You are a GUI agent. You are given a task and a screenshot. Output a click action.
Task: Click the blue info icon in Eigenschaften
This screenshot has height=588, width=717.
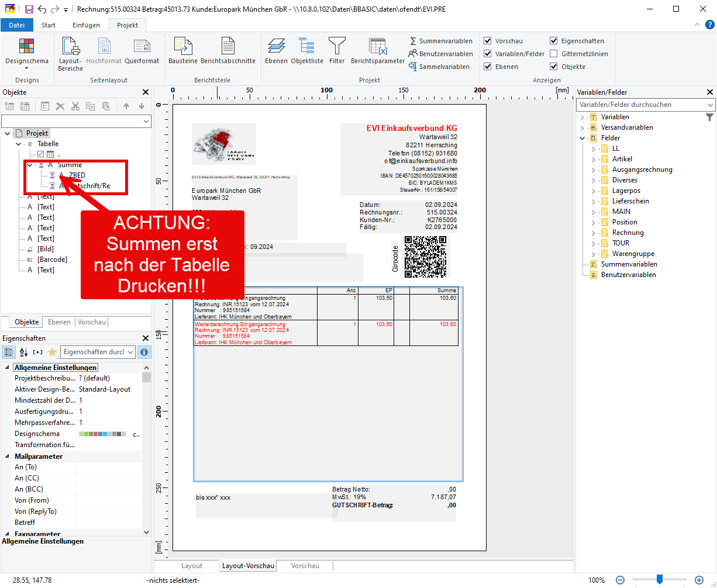pos(144,352)
